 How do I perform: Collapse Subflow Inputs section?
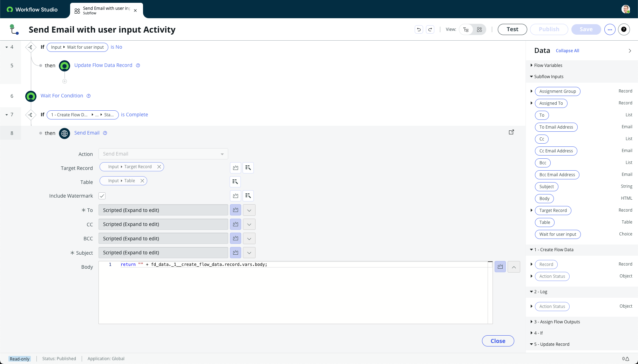click(x=531, y=76)
